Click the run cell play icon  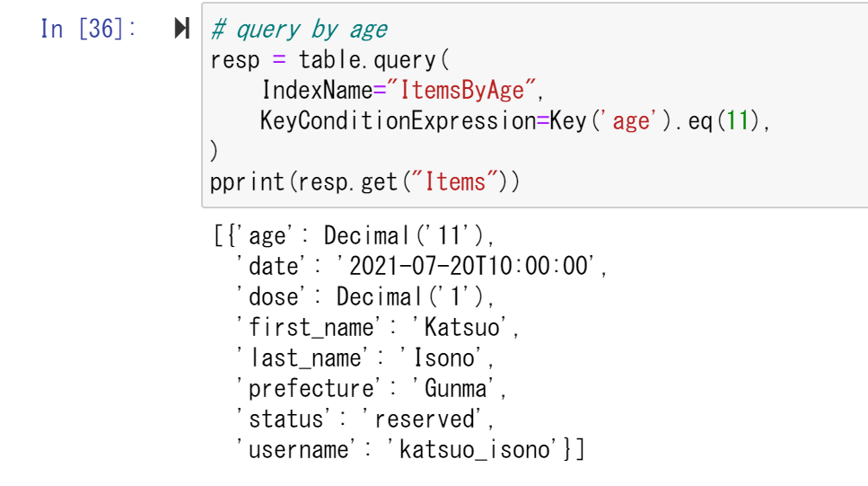[182, 30]
